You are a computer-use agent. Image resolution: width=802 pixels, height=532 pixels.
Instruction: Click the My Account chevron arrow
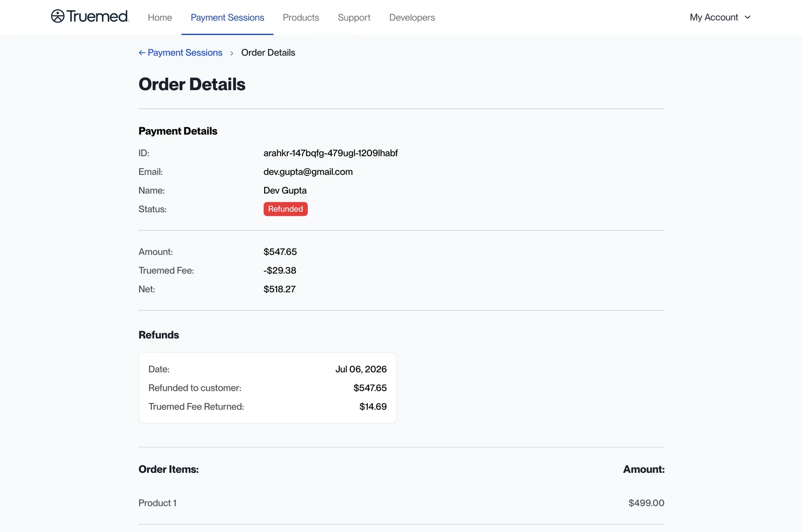pos(747,17)
